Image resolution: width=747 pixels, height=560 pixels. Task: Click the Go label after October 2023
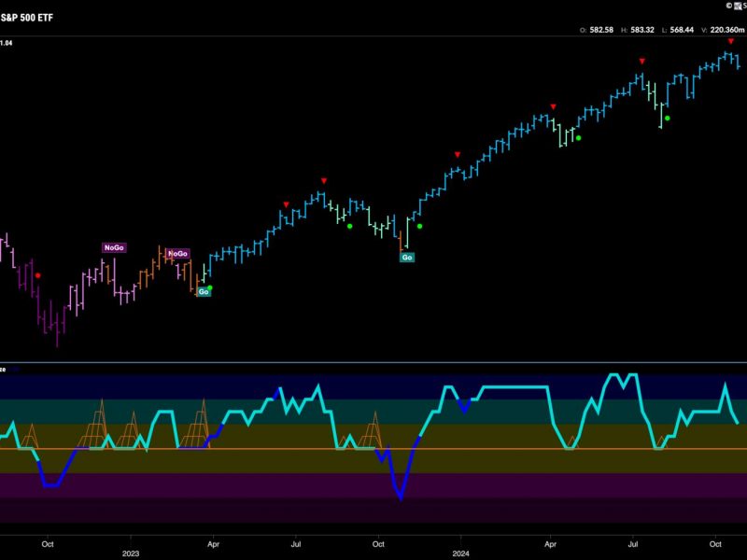407,258
